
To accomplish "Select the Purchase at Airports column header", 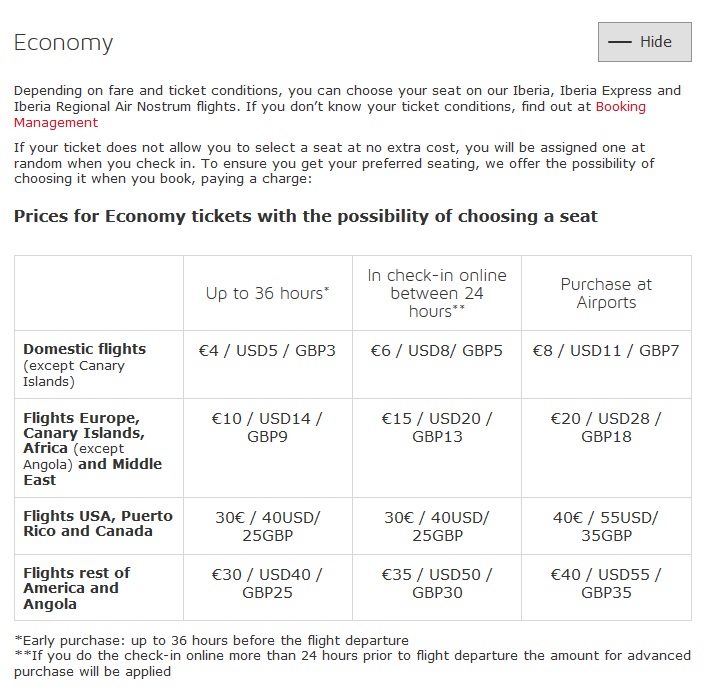I will [x=606, y=293].
